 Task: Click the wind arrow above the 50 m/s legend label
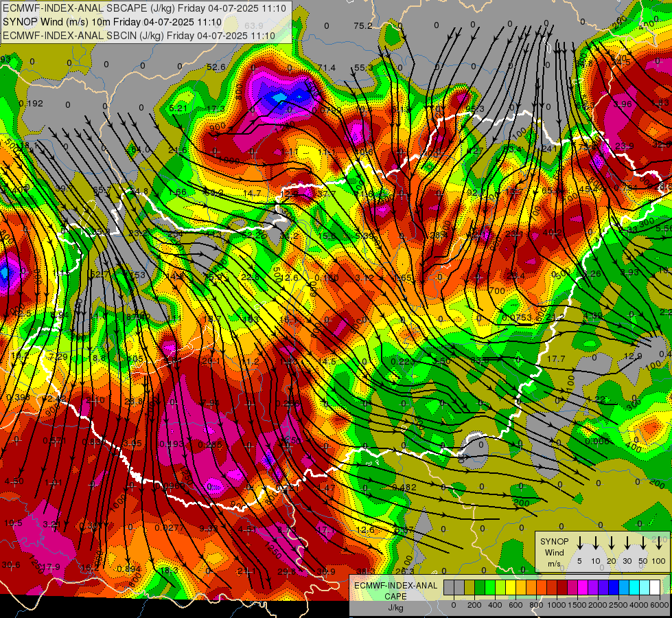click(x=643, y=542)
